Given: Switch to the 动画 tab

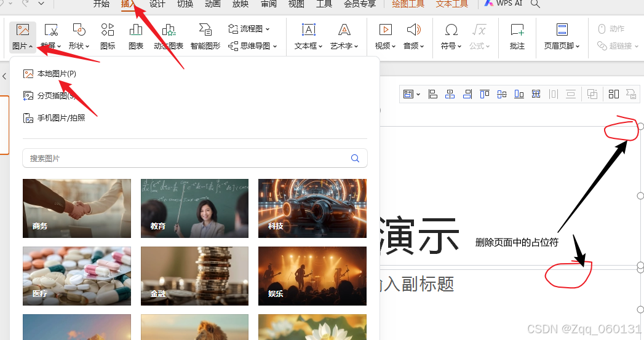Looking at the screenshot, I should point(213,4).
